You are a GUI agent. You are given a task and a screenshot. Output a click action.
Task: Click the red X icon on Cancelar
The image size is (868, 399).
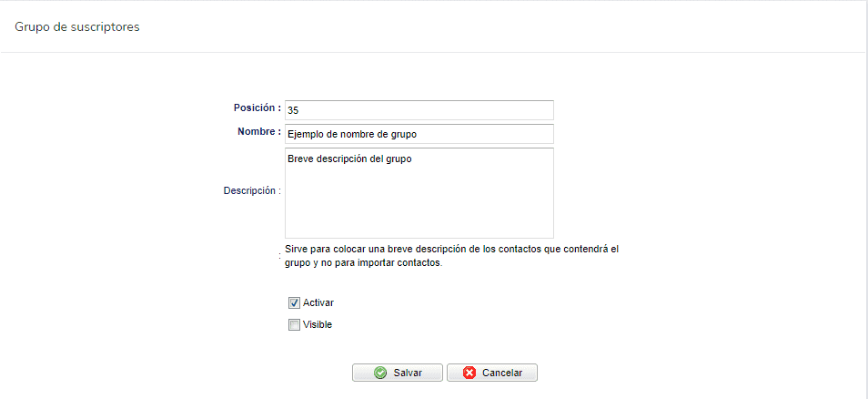(x=469, y=373)
